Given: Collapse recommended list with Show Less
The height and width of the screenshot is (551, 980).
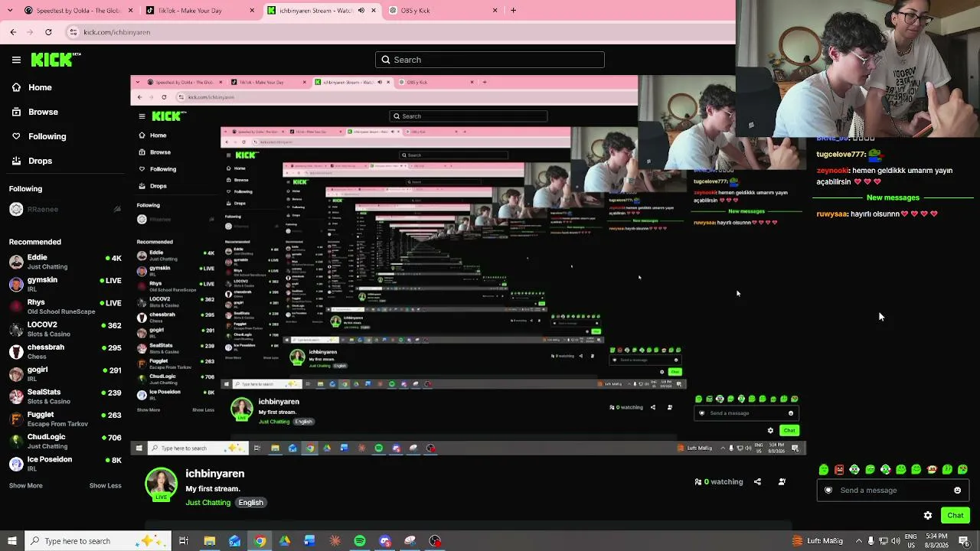Looking at the screenshot, I should click(105, 486).
